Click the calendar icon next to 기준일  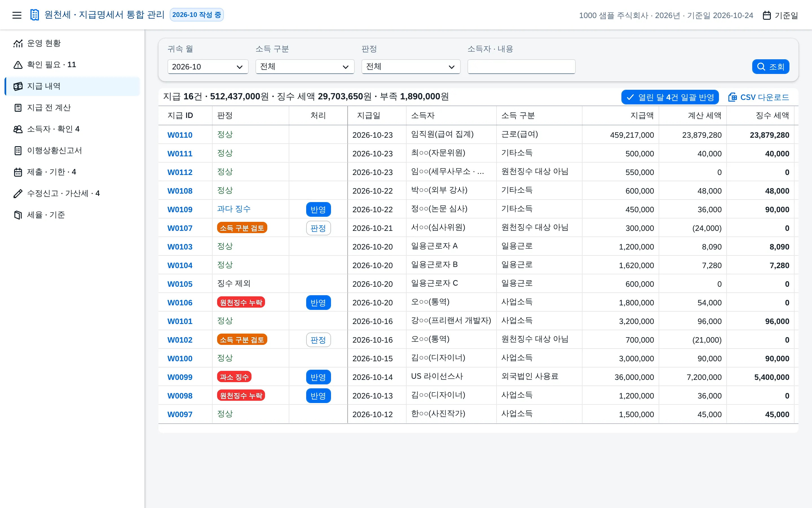coord(767,15)
